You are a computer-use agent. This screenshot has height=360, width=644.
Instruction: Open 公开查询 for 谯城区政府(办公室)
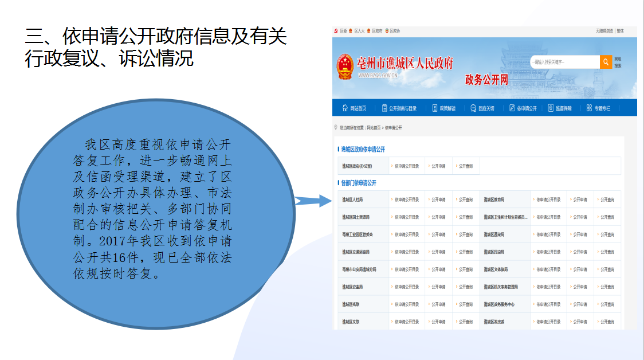click(x=466, y=166)
